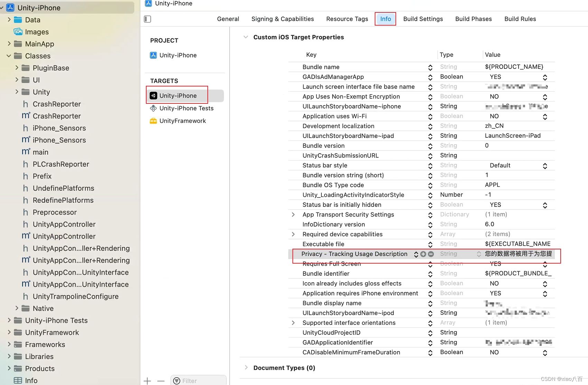Expand Document Types section
The height and width of the screenshot is (385, 588).
(246, 368)
